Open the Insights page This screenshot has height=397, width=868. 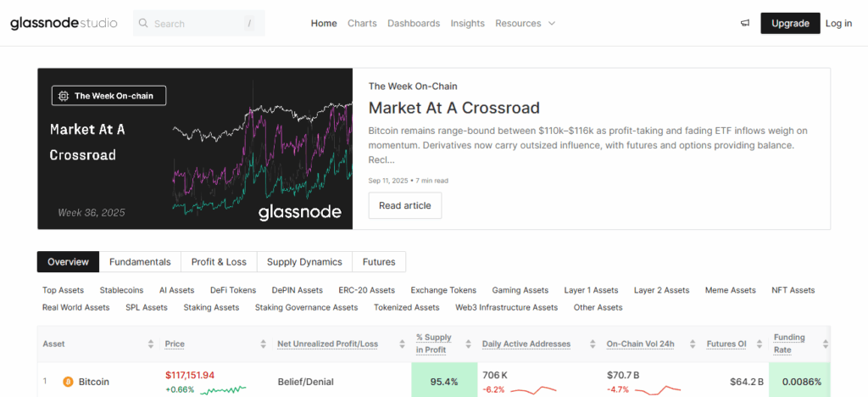tap(467, 23)
